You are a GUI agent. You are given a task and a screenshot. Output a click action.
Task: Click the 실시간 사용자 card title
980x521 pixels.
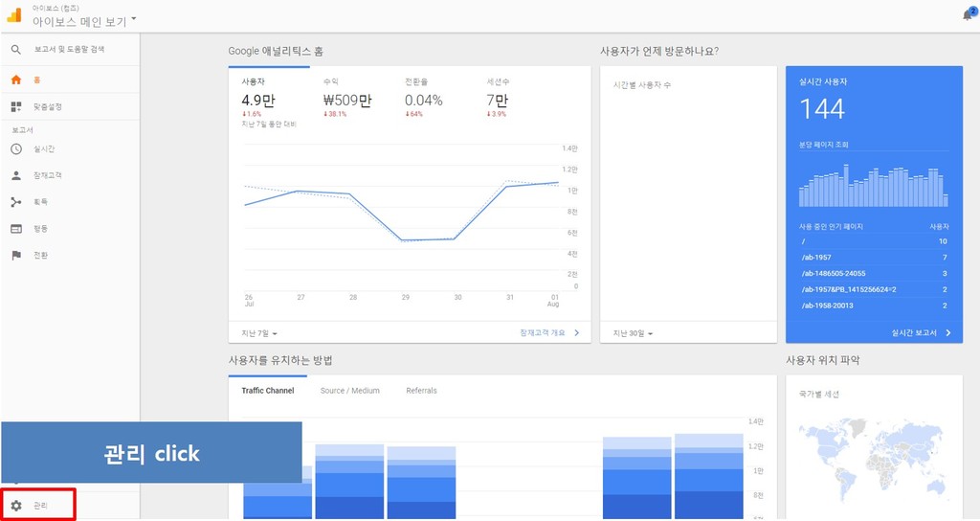[x=822, y=82]
